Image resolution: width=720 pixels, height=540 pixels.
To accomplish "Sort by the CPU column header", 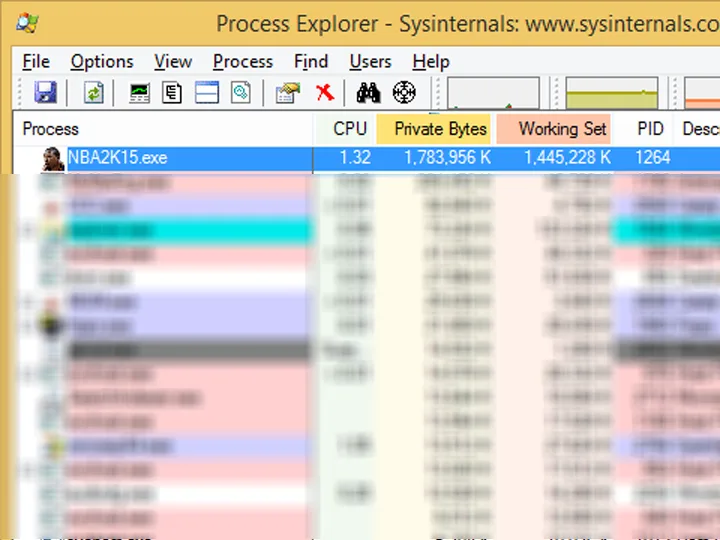I will (344, 129).
